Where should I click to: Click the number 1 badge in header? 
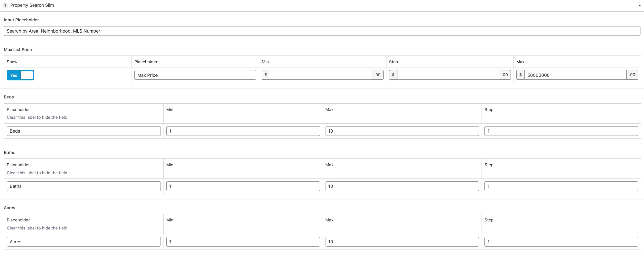[x=5, y=5]
